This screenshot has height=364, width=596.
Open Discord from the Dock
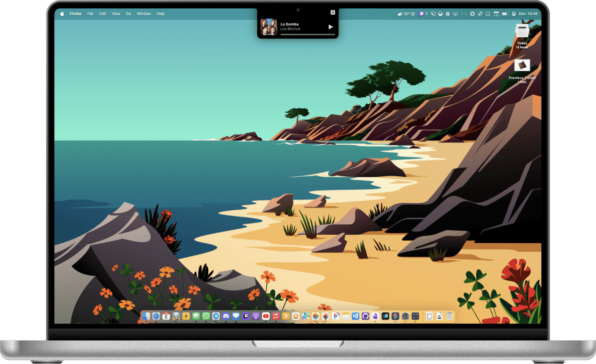coord(226,317)
